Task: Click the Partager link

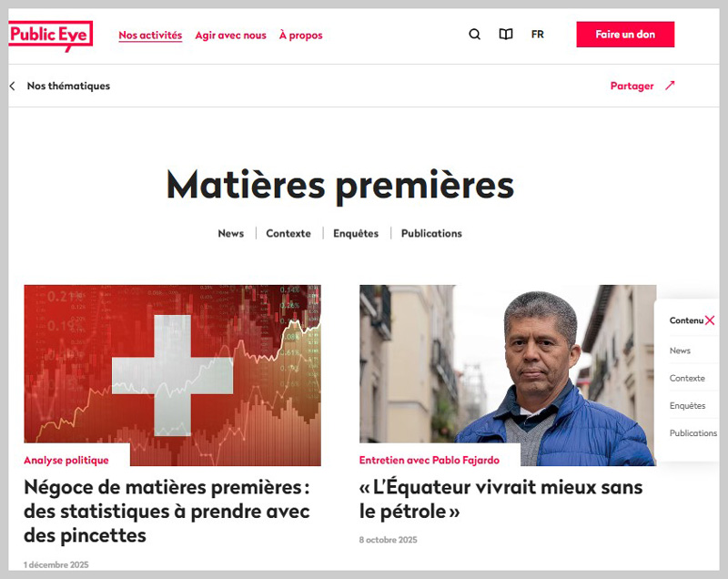Action: (632, 86)
